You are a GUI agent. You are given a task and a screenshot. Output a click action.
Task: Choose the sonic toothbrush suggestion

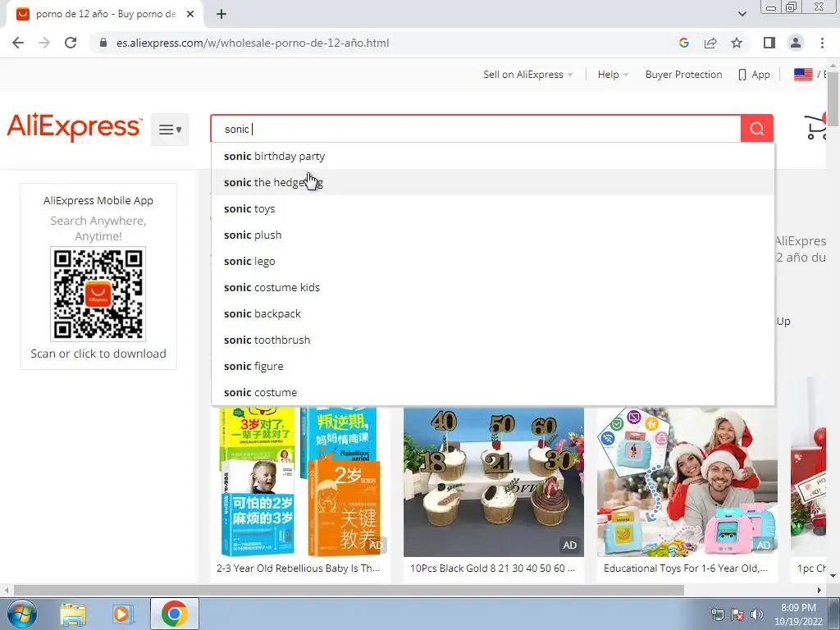[493, 340]
